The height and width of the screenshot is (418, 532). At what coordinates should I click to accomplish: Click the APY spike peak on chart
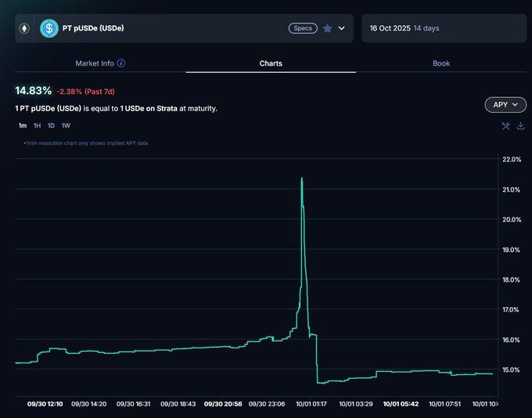[x=302, y=178]
